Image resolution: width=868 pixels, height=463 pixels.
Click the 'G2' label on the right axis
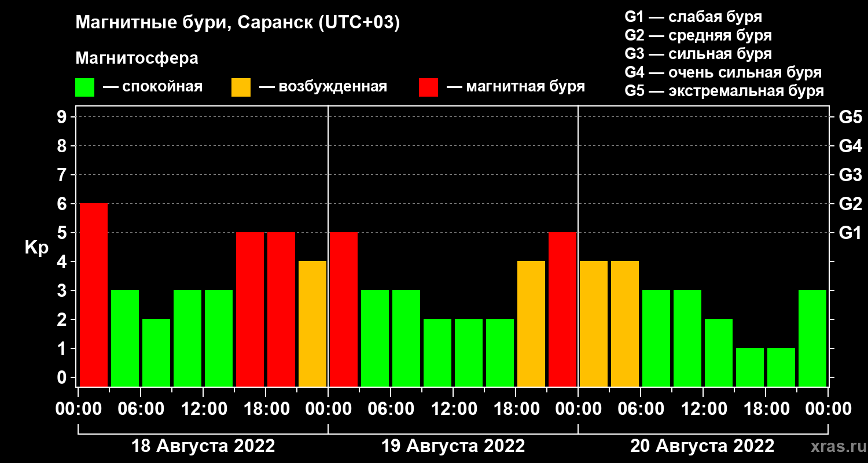pyautogui.click(x=850, y=204)
